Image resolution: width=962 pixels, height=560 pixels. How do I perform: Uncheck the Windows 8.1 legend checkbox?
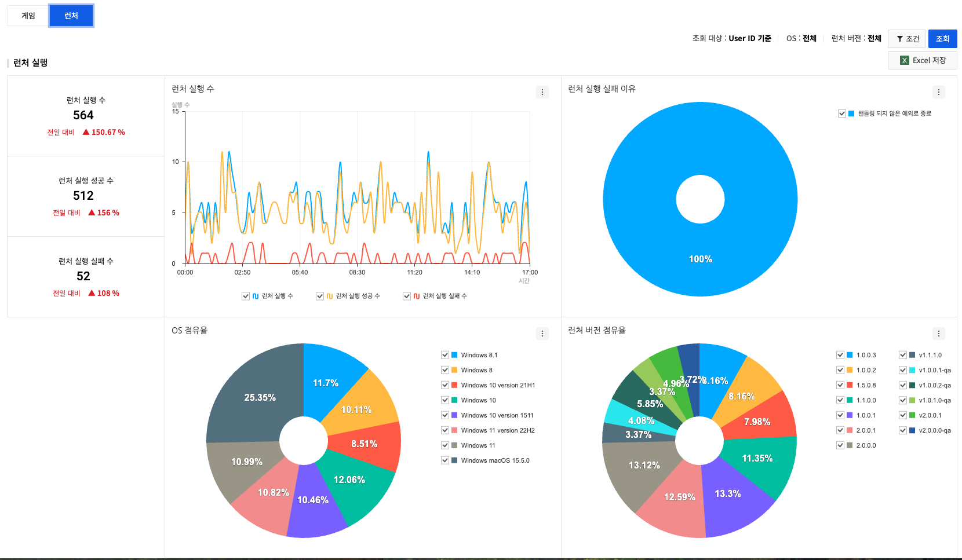(x=445, y=355)
